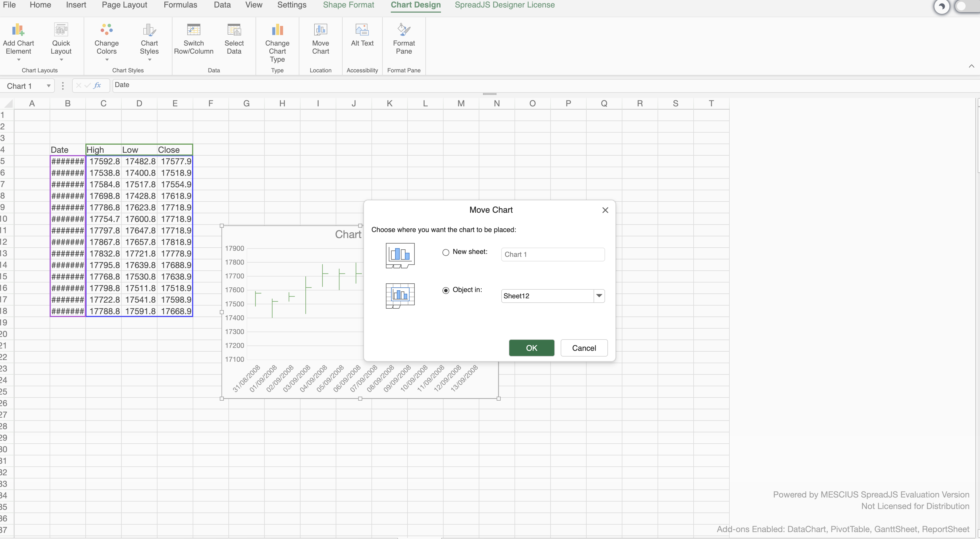The image size is (980, 539).
Task: Click the Add Chart Element icon
Action: click(x=18, y=30)
